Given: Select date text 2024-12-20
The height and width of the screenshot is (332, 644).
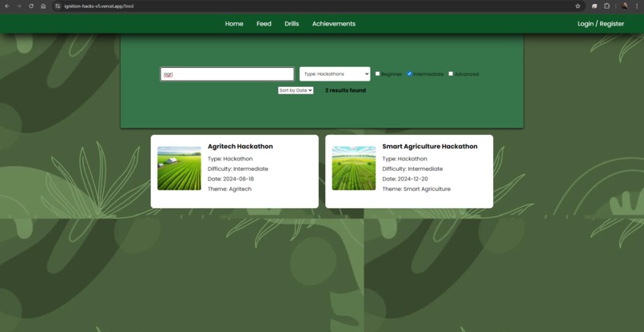Looking at the screenshot, I should (x=413, y=179).
